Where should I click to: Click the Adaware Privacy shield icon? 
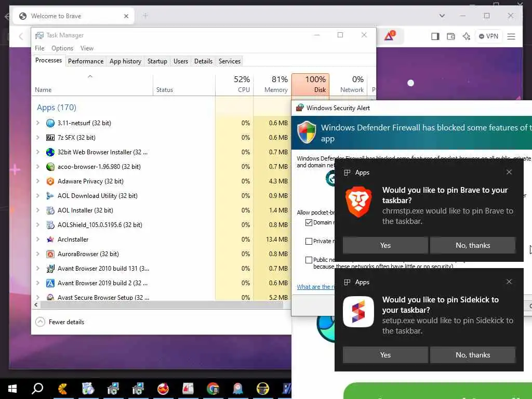pos(50,181)
